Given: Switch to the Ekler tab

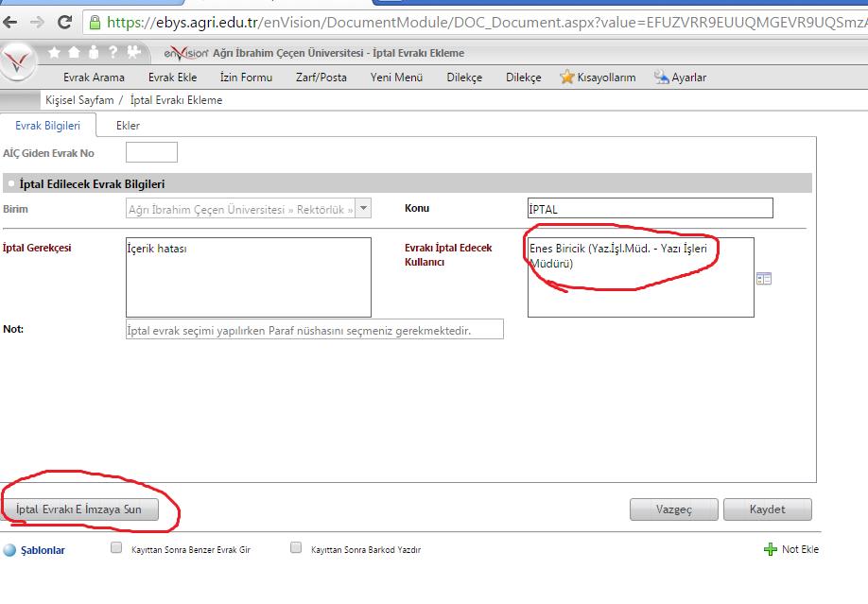Looking at the screenshot, I should tap(128, 125).
